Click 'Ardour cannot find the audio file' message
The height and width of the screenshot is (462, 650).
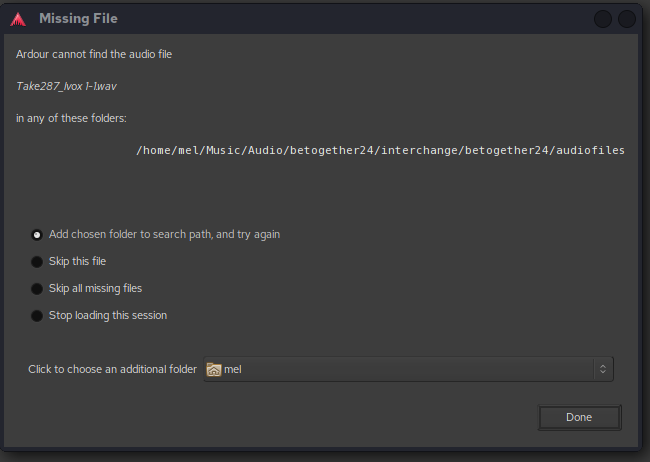tap(94, 54)
